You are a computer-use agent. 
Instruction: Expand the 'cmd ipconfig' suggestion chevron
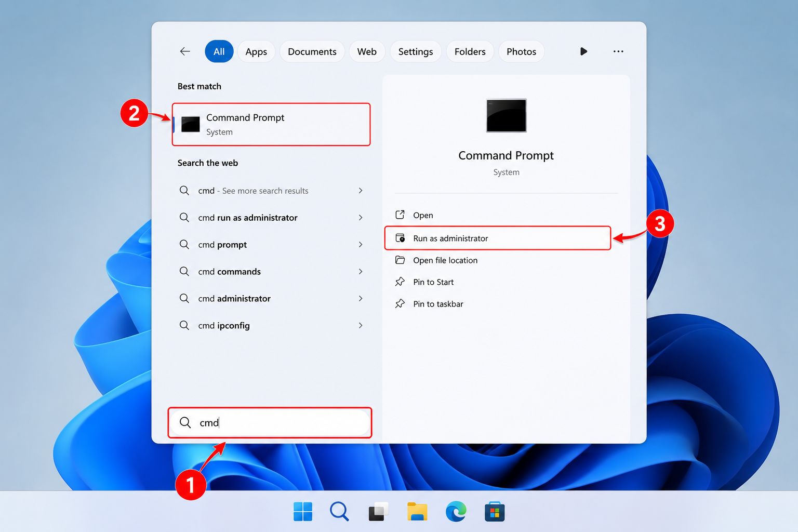[361, 326]
